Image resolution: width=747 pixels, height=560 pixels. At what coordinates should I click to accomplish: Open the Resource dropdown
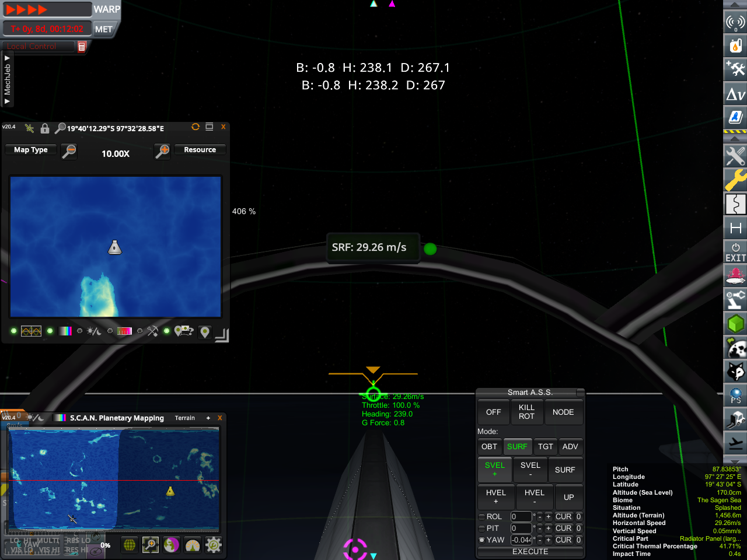point(200,150)
